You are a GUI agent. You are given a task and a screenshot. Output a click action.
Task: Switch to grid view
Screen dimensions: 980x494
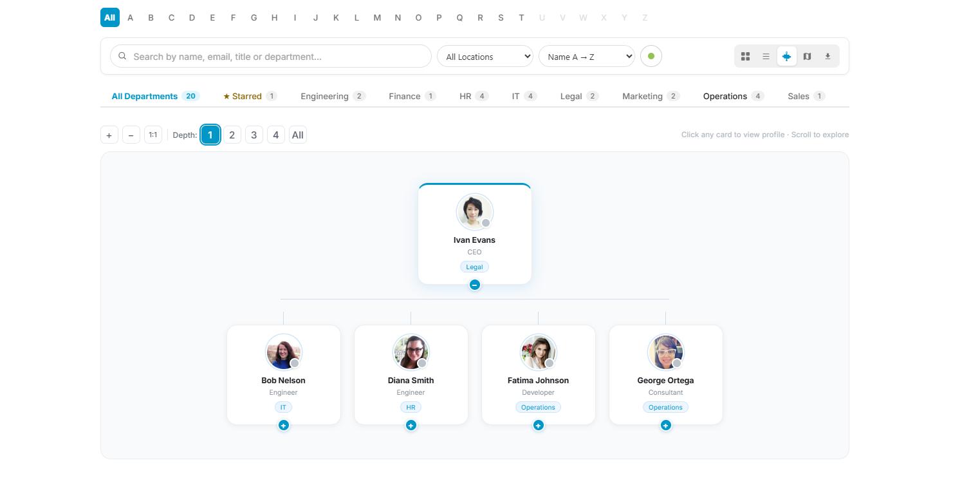point(745,57)
